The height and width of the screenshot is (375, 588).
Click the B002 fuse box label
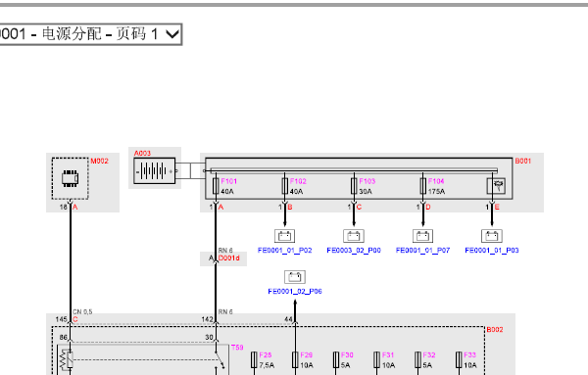click(x=495, y=330)
